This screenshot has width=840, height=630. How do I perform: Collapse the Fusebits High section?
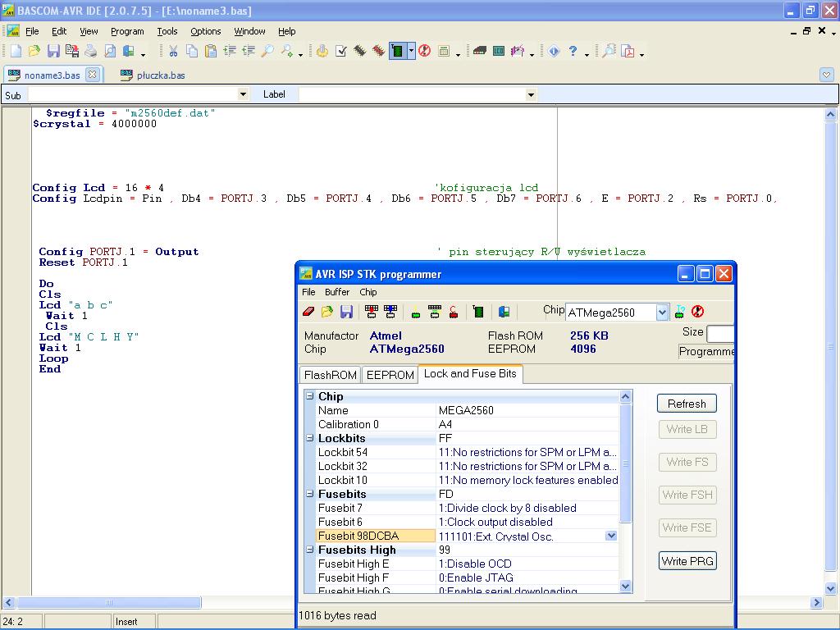pos(310,550)
